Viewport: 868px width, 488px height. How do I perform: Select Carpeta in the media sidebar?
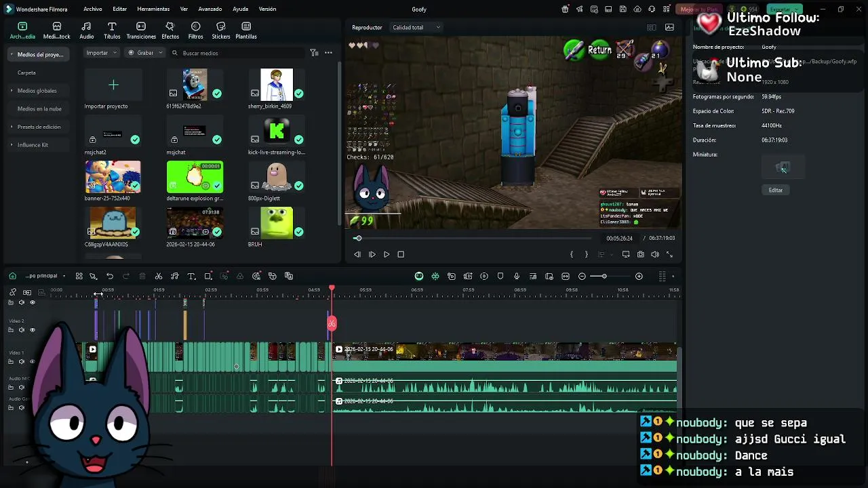point(26,73)
